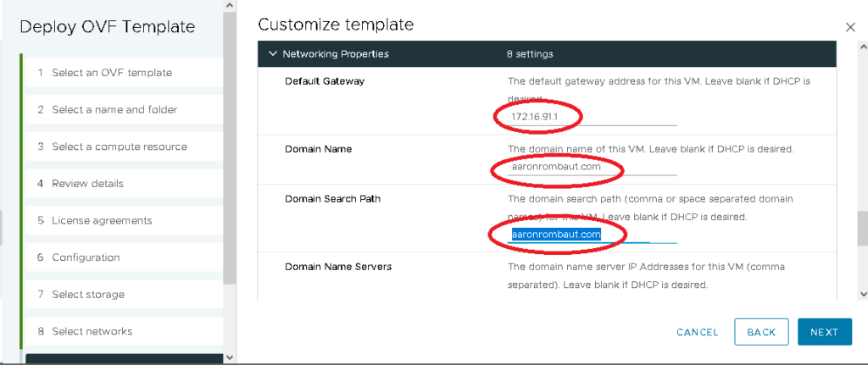
Task: Open step 4 Review details
Action: click(87, 184)
